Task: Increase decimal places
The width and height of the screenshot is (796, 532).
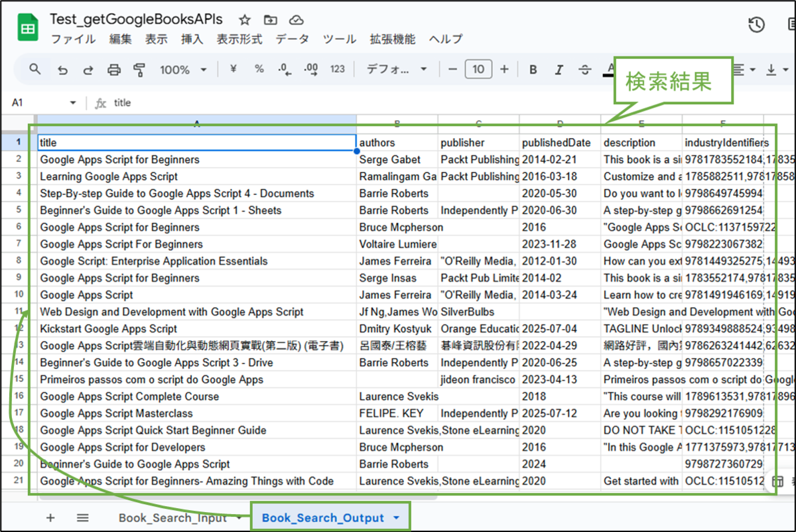Action: [x=310, y=69]
